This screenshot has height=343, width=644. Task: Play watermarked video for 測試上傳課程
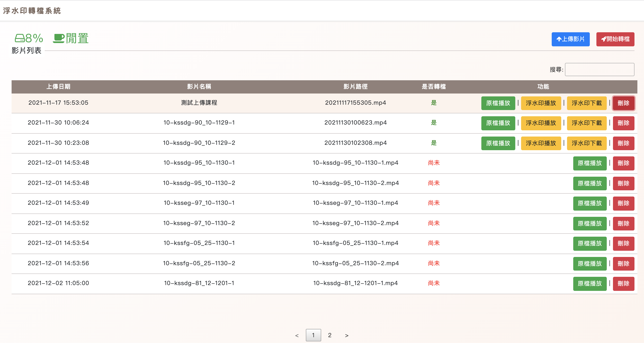(541, 103)
